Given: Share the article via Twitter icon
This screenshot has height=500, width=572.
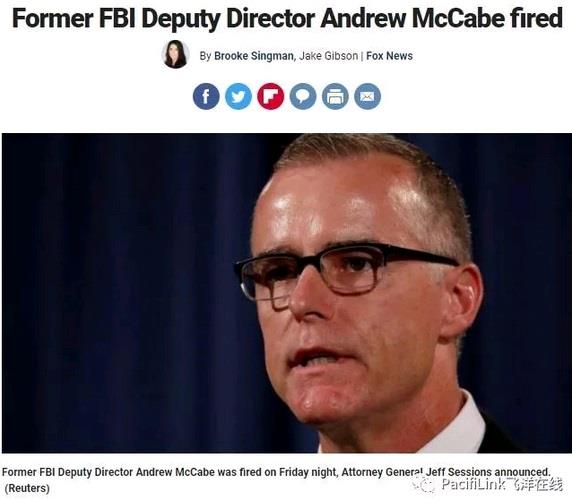Looking at the screenshot, I should pos(238,96).
